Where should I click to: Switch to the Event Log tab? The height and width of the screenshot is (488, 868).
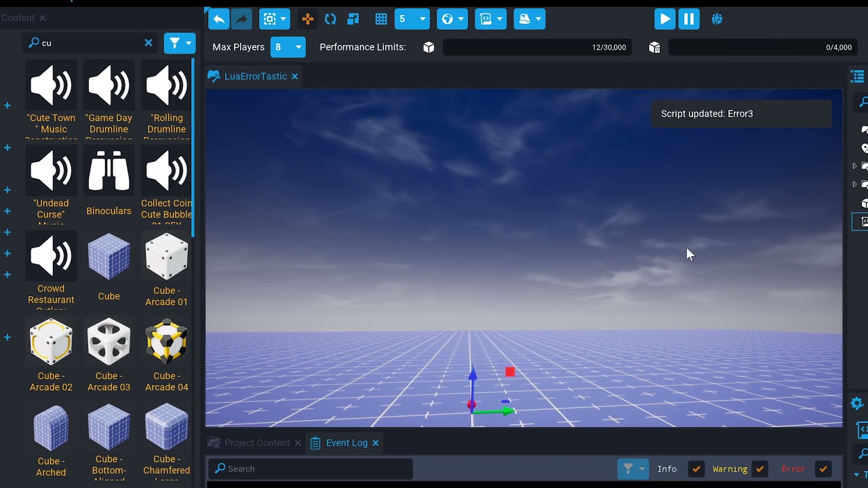click(347, 443)
